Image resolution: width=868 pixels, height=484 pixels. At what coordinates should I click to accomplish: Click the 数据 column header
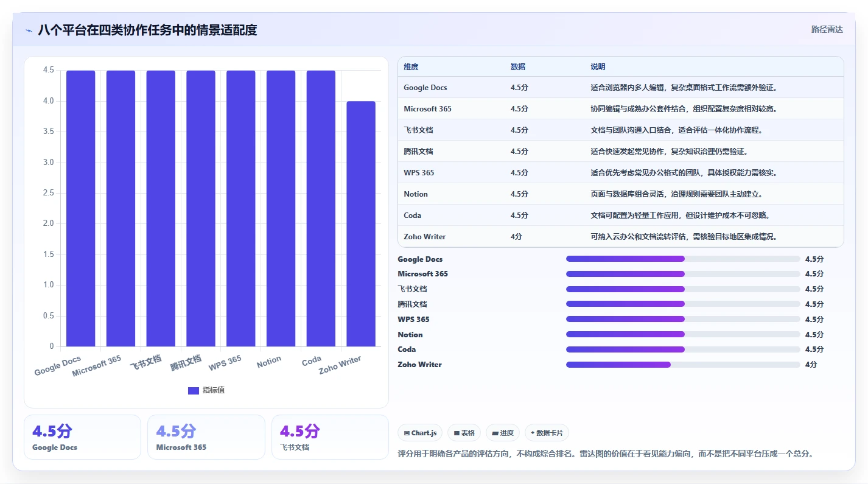point(518,67)
